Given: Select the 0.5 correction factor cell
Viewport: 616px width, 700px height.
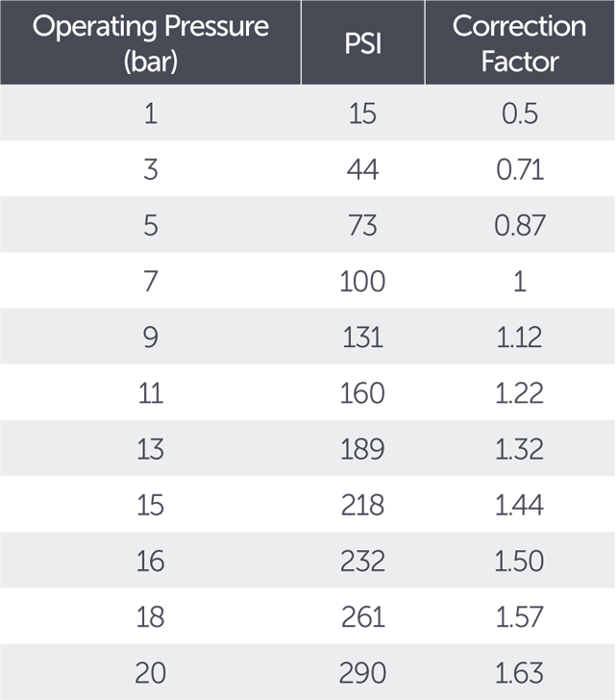Looking at the screenshot, I should [x=520, y=113].
